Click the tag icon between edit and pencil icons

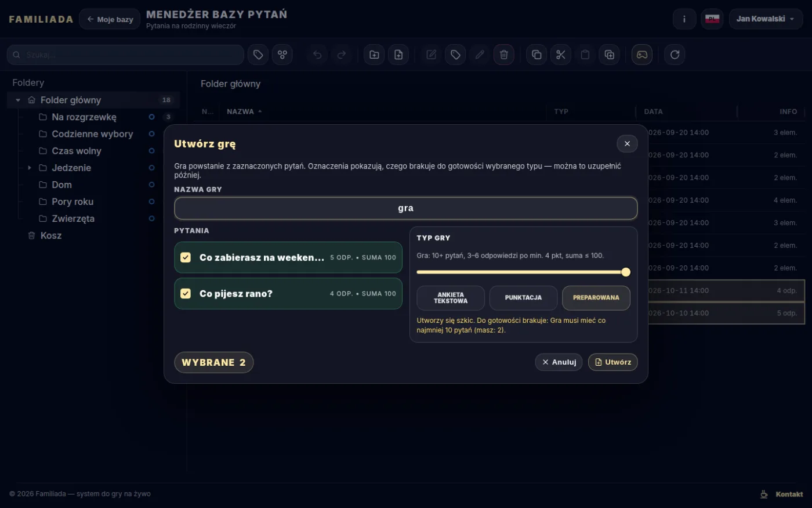point(455,55)
